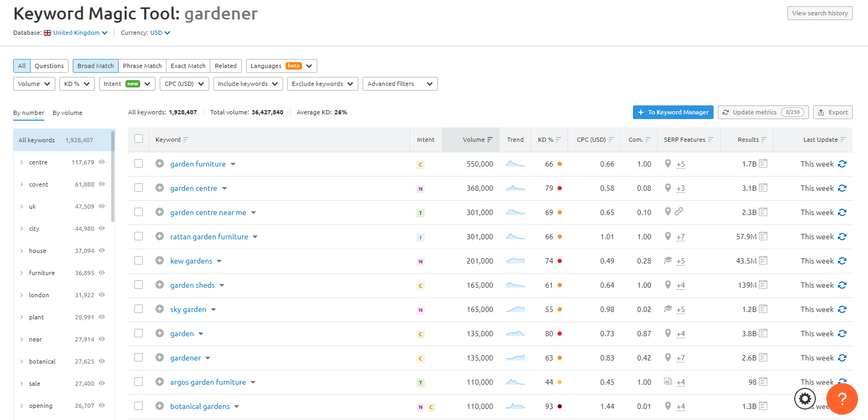Viewport: 868px width, 420px height.
Task: Tick checkbox for garden centre near me
Action: [x=139, y=212]
